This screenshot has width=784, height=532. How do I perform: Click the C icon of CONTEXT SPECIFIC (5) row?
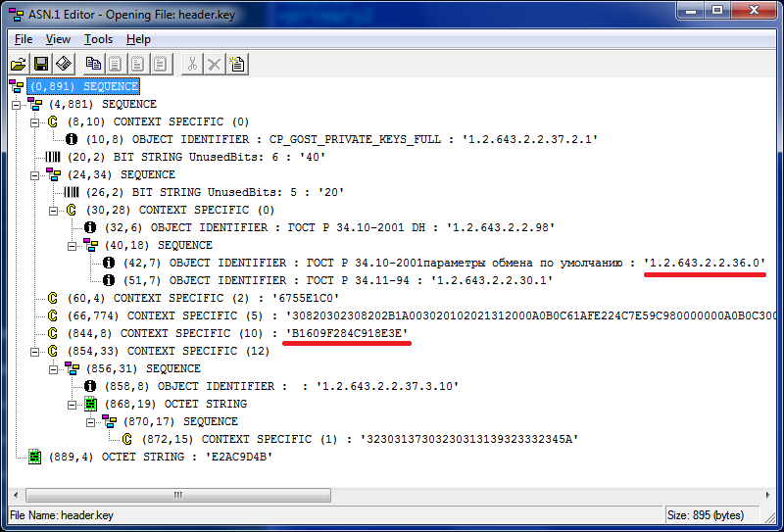(x=53, y=315)
